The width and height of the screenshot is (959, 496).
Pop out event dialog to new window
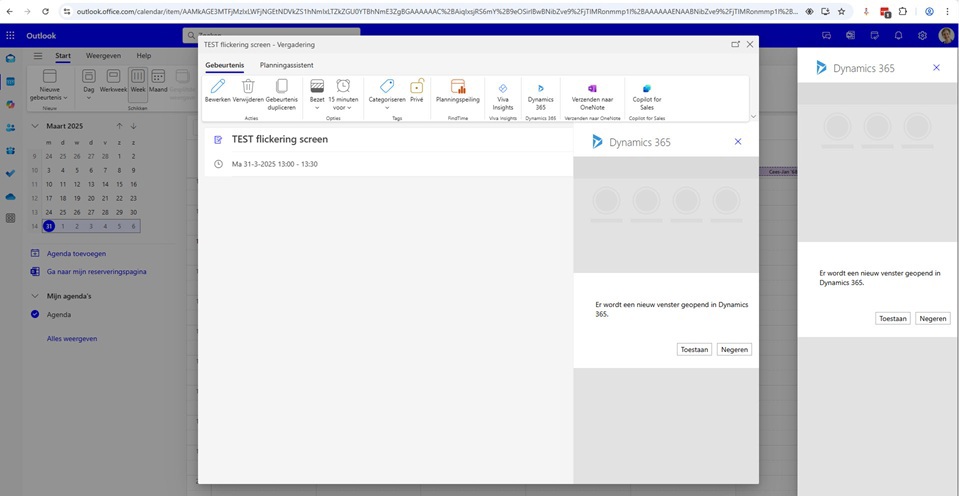(x=735, y=45)
